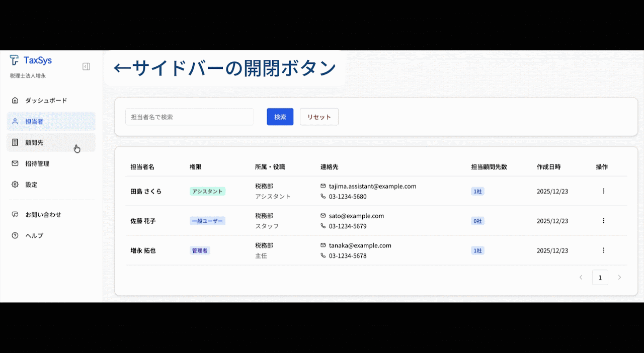
Task: Click 主任 position text for 増永 拓也
Action: [x=261, y=256]
